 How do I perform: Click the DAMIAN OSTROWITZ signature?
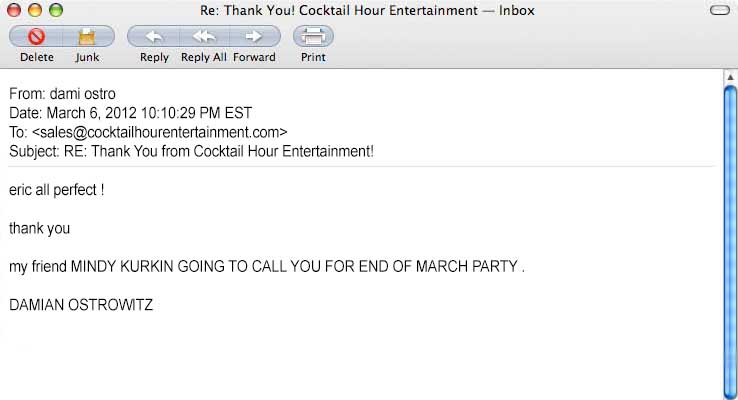click(x=81, y=304)
